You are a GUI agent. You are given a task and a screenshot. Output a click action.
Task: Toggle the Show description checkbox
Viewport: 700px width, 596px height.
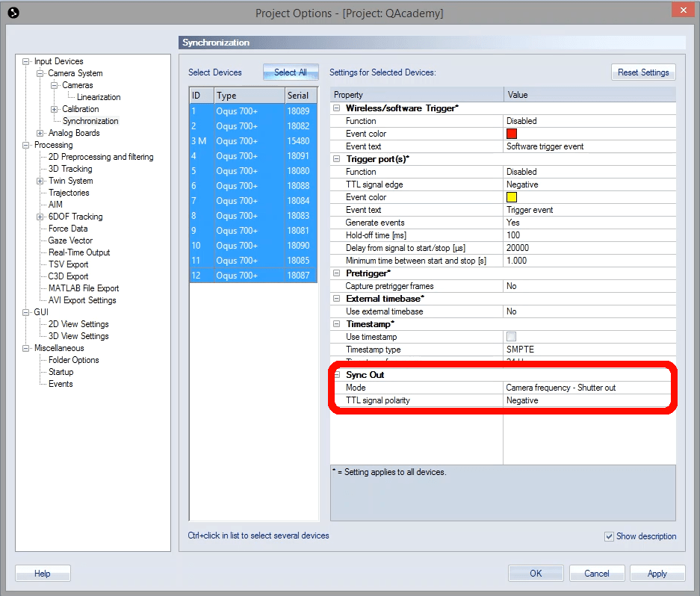(610, 536)
